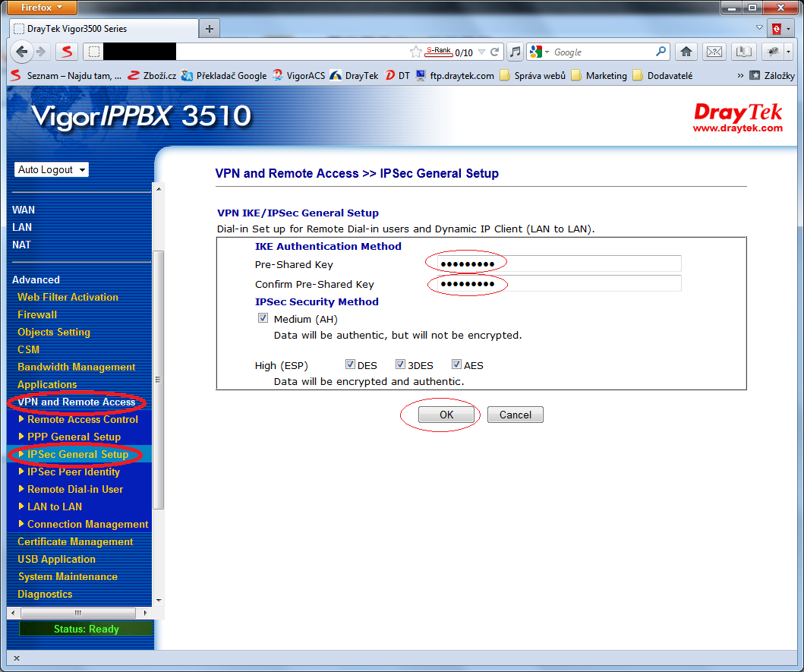Click the Cancel button

(x=515, y=415)
